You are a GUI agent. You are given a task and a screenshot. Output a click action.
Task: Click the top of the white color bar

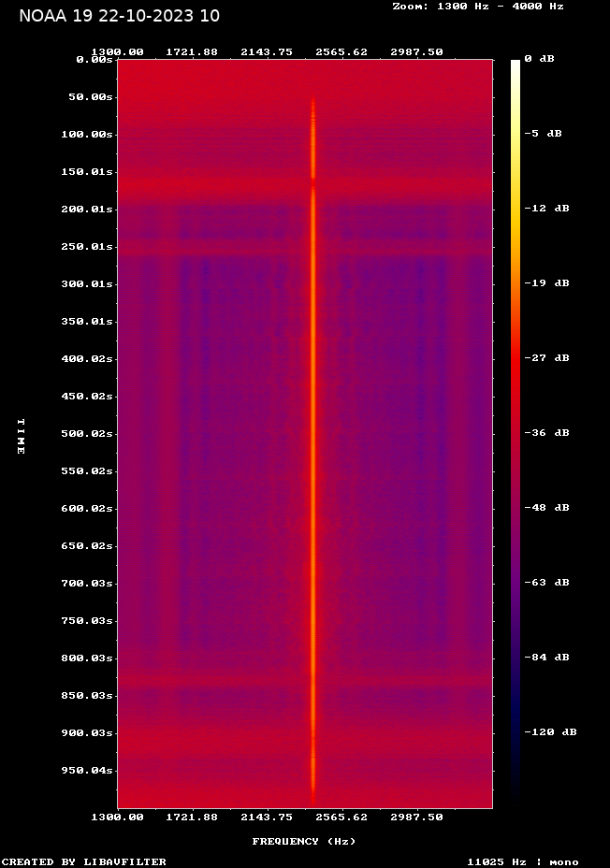pyautogui.click(x=516, y=62)
